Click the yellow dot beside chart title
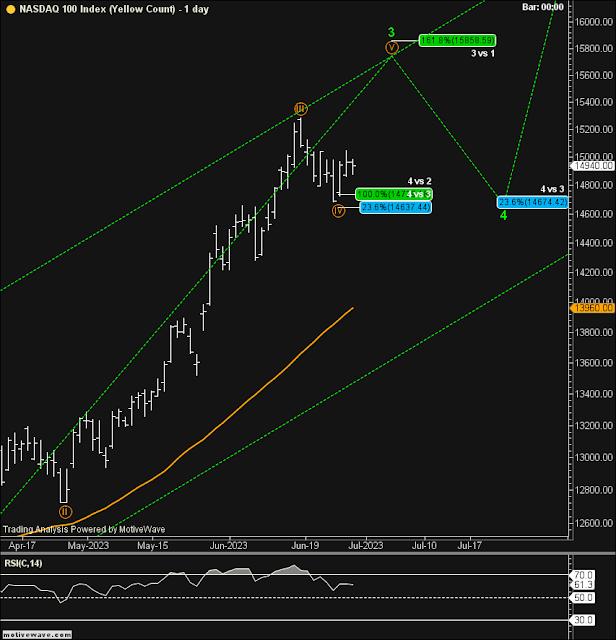Screen dimensions: 616x640 [x=11, y=9]
